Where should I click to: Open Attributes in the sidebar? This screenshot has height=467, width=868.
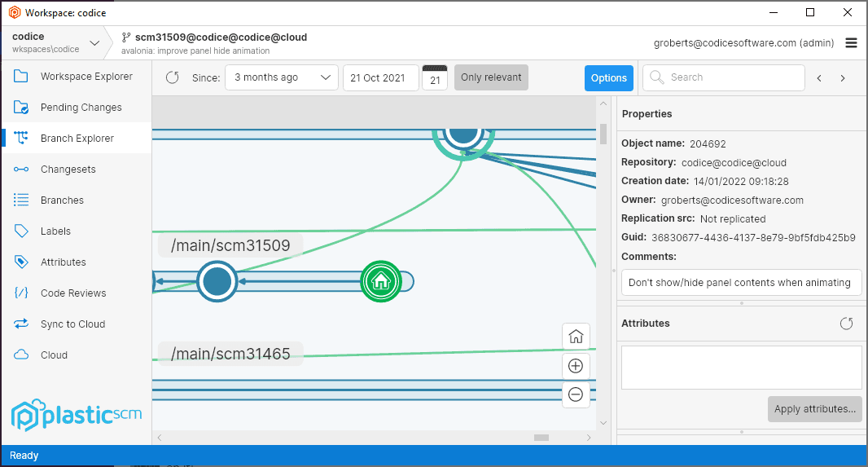77,262
